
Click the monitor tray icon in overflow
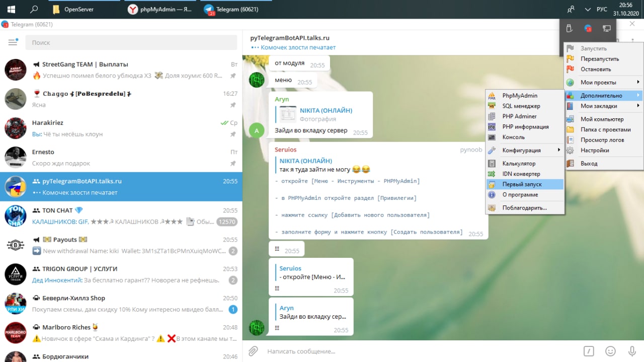click(x=607, y=29)
